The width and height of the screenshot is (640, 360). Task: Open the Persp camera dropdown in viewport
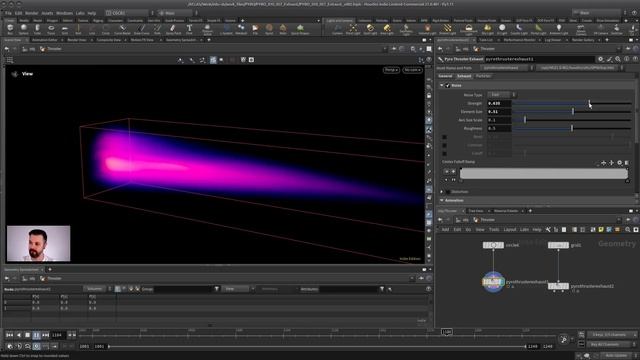(391, 70)
